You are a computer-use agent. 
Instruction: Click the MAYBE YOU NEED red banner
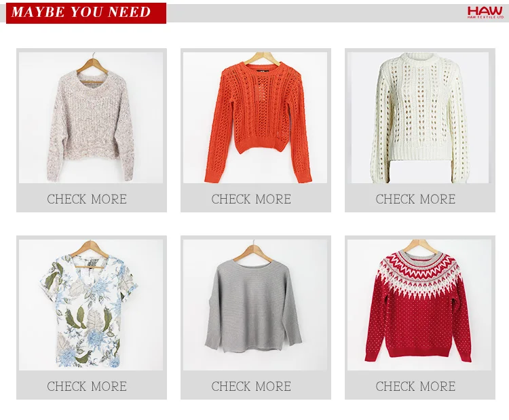click(x=86, y=13)
